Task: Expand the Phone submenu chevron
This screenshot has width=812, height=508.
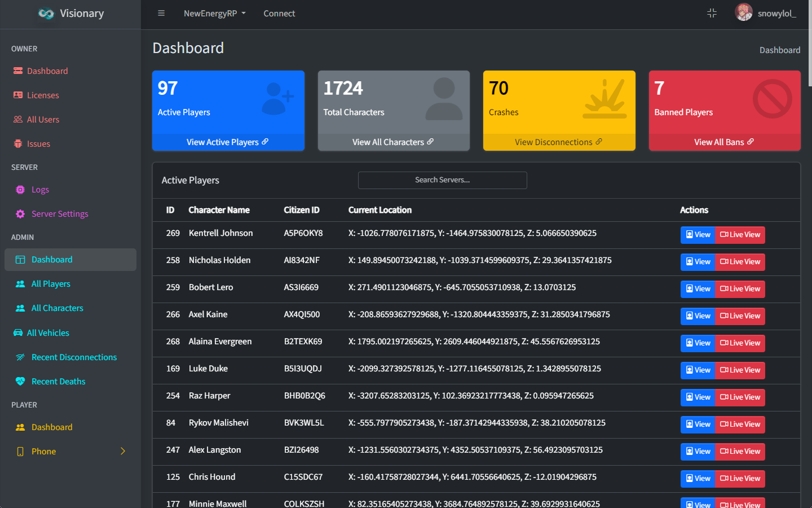Action: pos(123,451)
